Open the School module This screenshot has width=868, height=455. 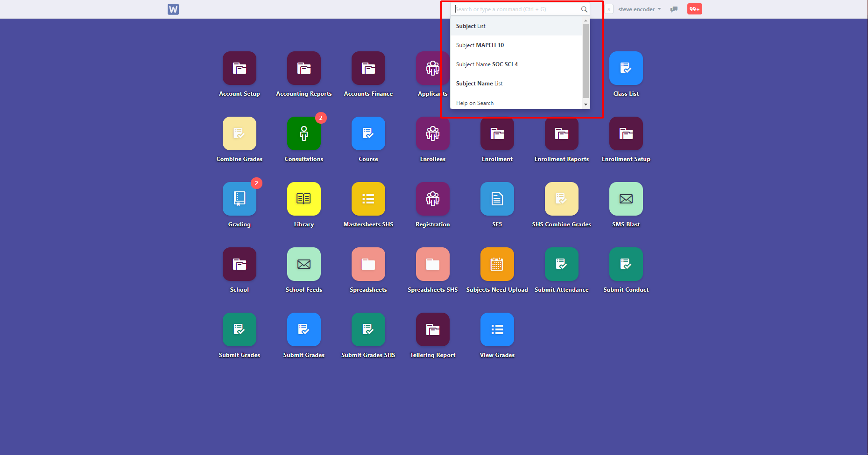point(240,264)
